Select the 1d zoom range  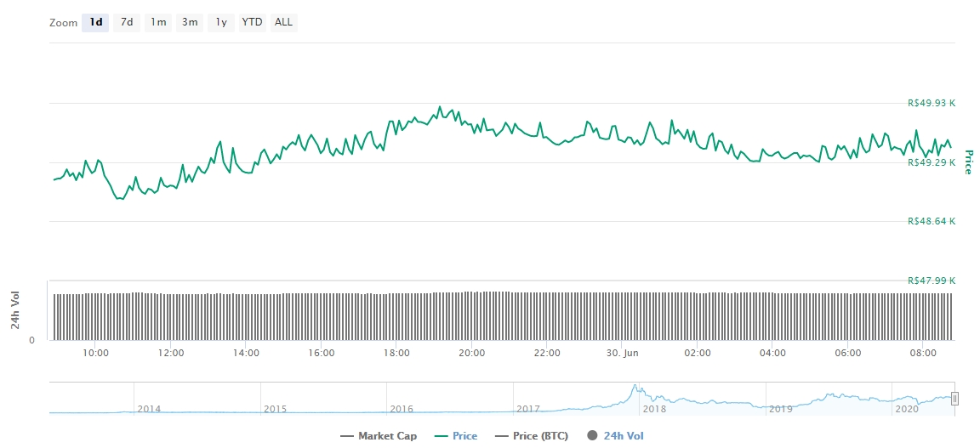coord(95,22)
